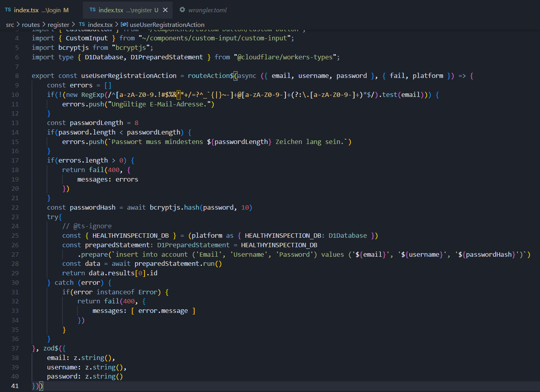The image size is (540, 392).
Task: Click line number 27 in the gutter
Action: 15,254
